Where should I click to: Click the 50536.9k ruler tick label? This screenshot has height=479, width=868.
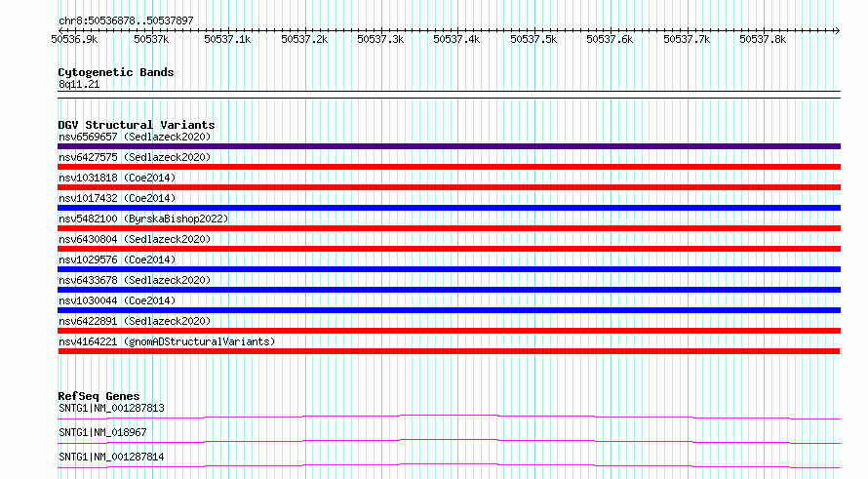(74, 39)
